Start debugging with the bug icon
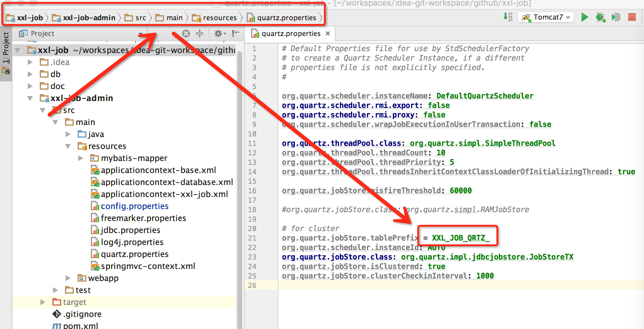The width and height of the screenshot is (644, 329). tap(600, 17)
